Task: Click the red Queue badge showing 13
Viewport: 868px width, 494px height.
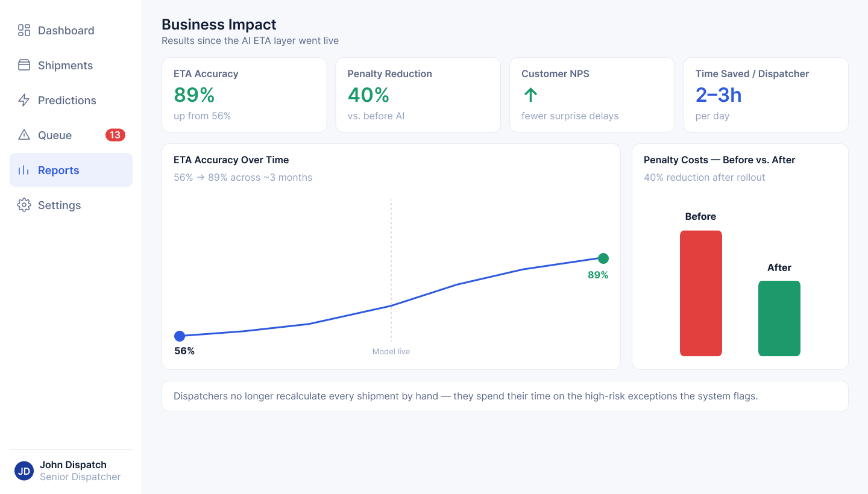Action: (115, 135)
